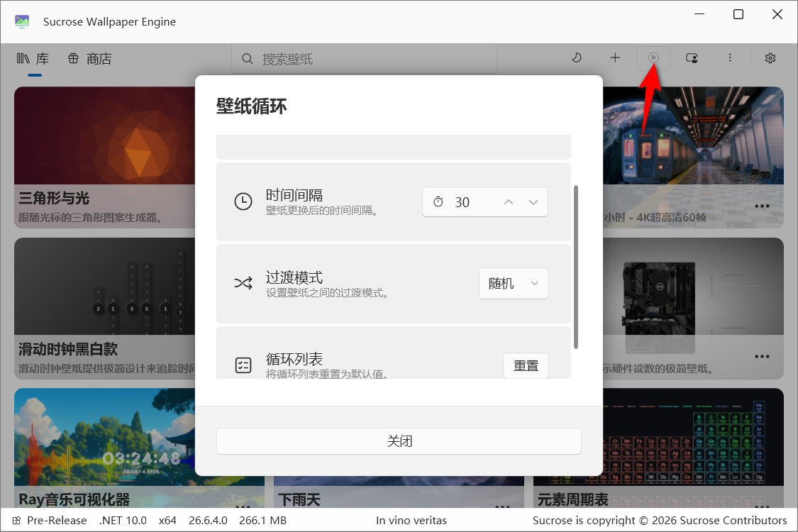798x532 pixels.
Task: Click 设置壁纸之间的过渡模式 description text
Action: [x=327, y=293]
